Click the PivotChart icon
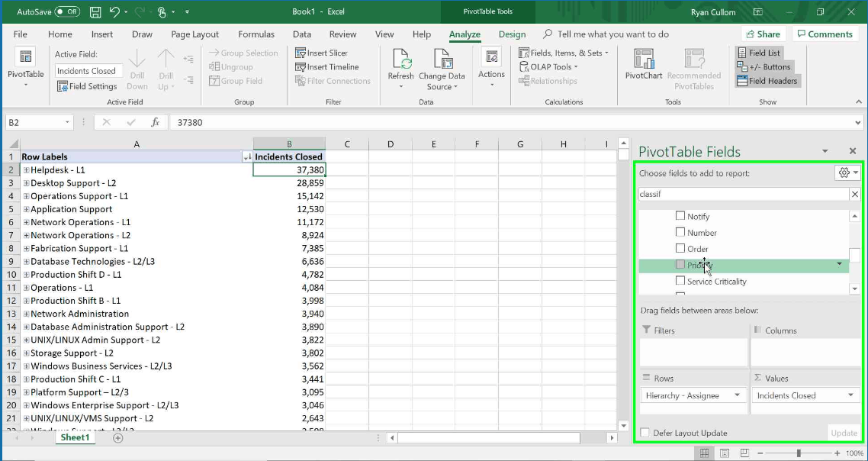The width and height of the screenshot is (868, 461). click(x=643, y=58)
